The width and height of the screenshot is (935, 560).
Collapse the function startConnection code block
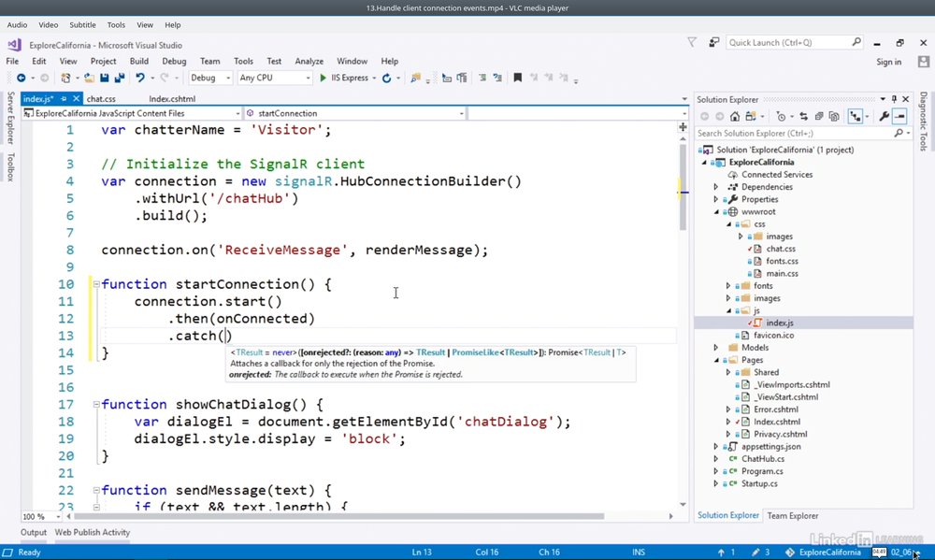tap(94, 284)
